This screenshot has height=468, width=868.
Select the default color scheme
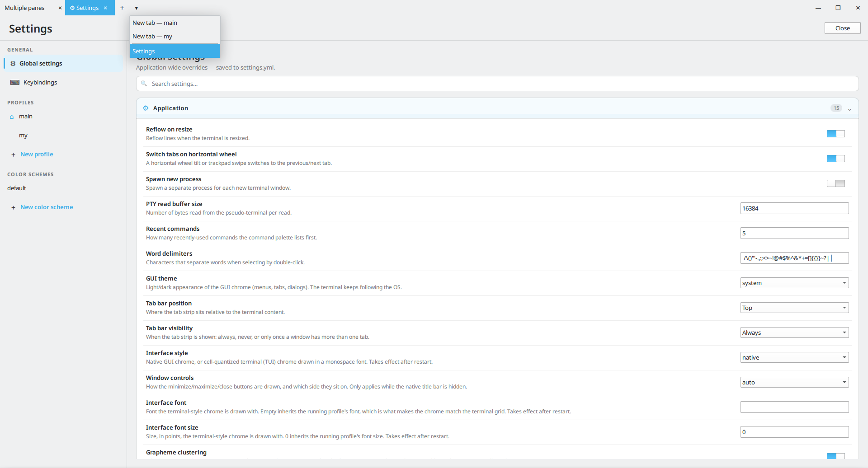click(x=63, y=188)
